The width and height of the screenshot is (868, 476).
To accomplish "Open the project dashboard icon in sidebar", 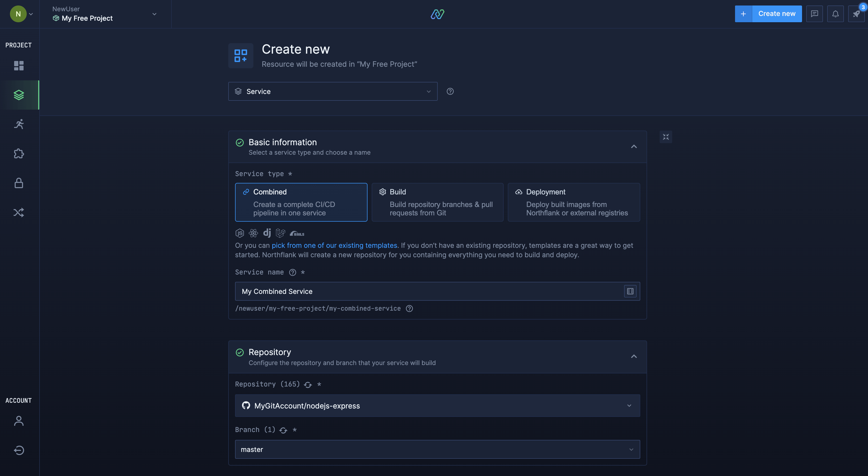I will (19, 65).
